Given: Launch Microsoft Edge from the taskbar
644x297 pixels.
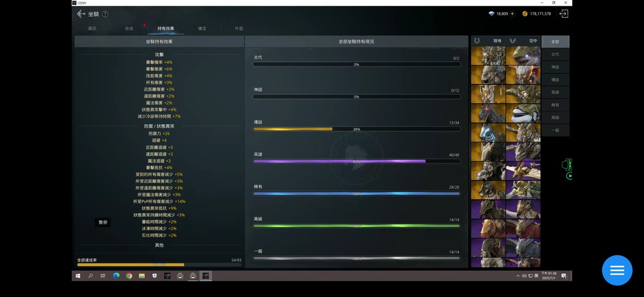Looking at the screenshot, I should (116, 276).
